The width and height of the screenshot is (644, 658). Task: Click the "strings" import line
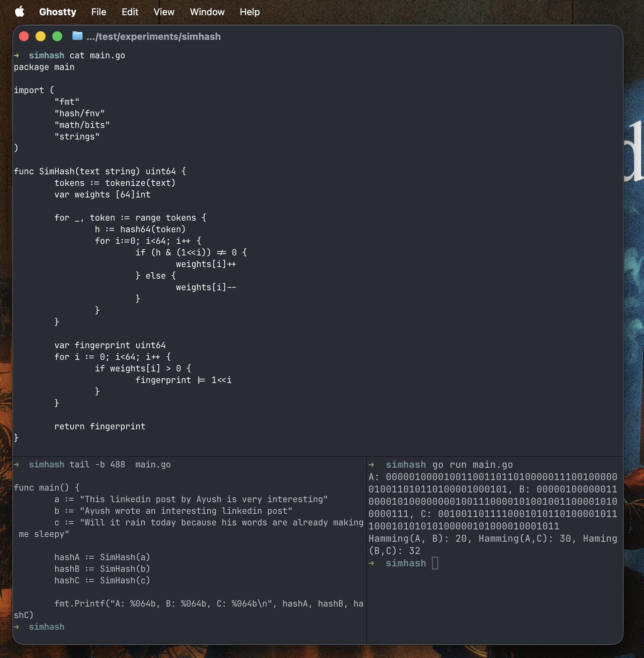(77, 136)
